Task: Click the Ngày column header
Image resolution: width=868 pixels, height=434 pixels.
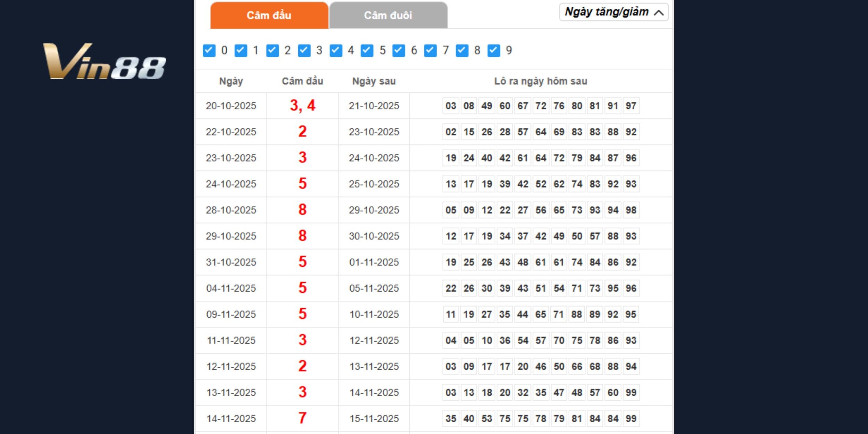Action: click(231, 81)
